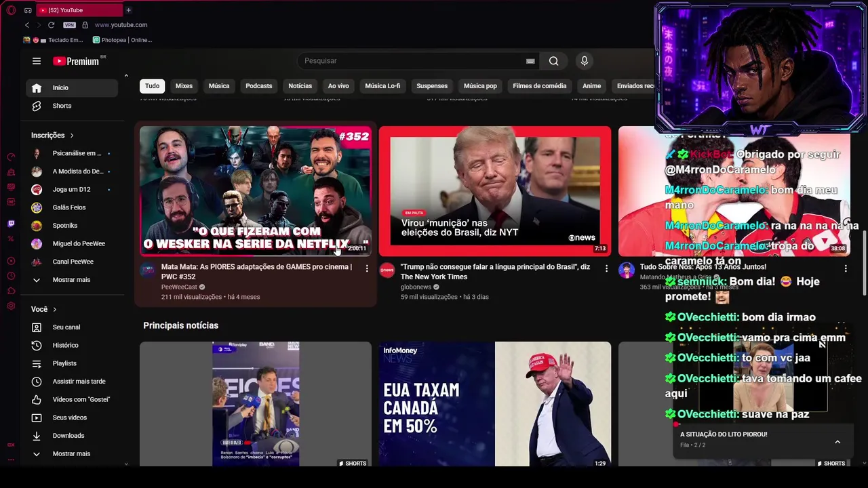The height and width of the screenshot is (488, 868).
Task: Select the Anime filter chip
Action: (592, 86)
